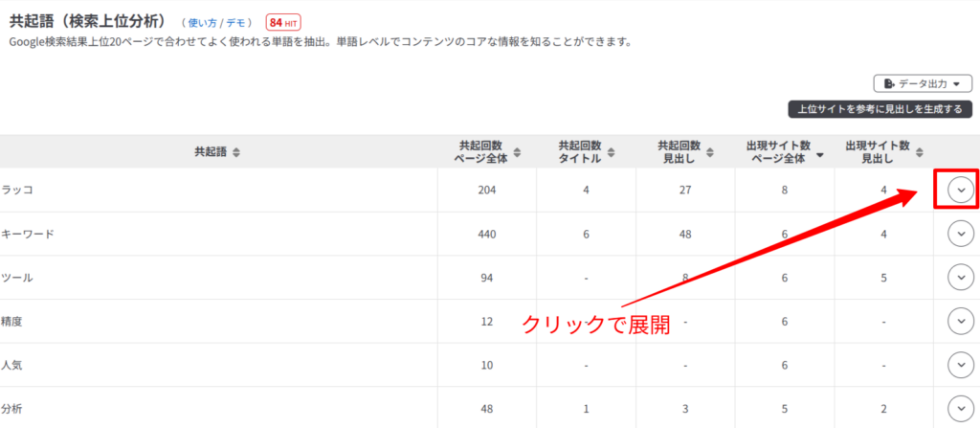Select the キーワード co-occurrence word cell

27,234
